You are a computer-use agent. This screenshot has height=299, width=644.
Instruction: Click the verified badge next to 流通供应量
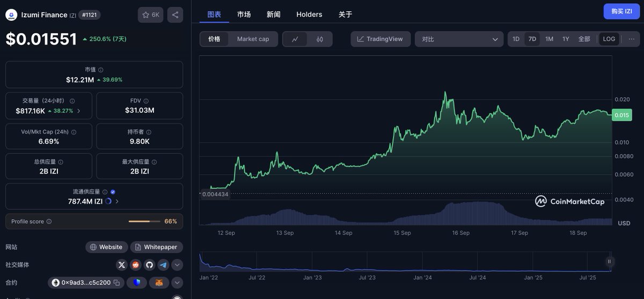click(113, 191)
